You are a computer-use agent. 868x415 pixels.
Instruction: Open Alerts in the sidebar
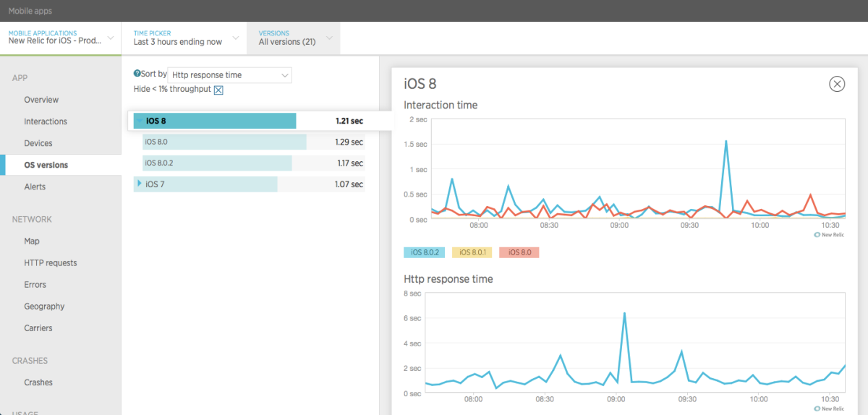coord(35,187)
